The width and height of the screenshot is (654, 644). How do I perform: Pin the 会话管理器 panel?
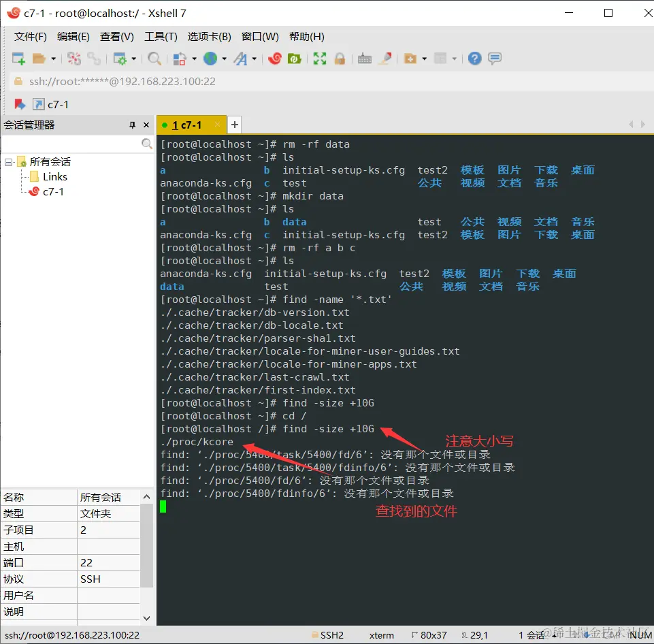[x=132, y=125]
